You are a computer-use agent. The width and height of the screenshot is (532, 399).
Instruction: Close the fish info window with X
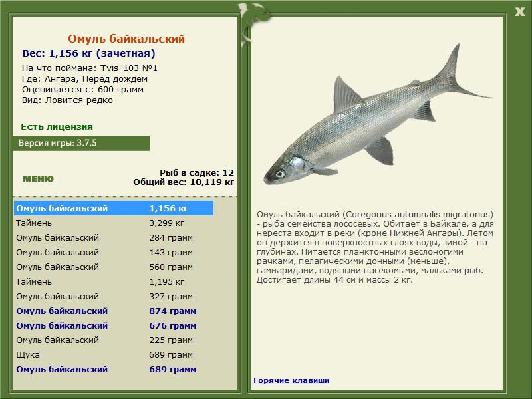(519, 12)
